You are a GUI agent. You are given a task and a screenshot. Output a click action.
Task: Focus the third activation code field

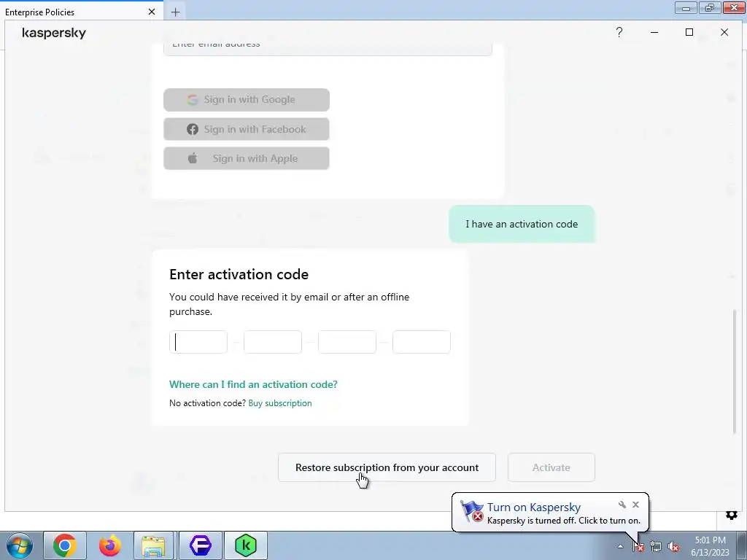[347, 342]
